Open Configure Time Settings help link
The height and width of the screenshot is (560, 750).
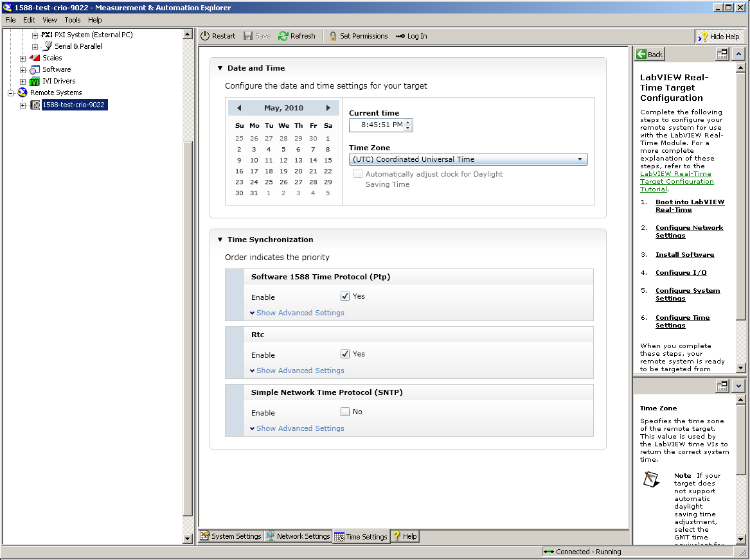coord(683,322)
